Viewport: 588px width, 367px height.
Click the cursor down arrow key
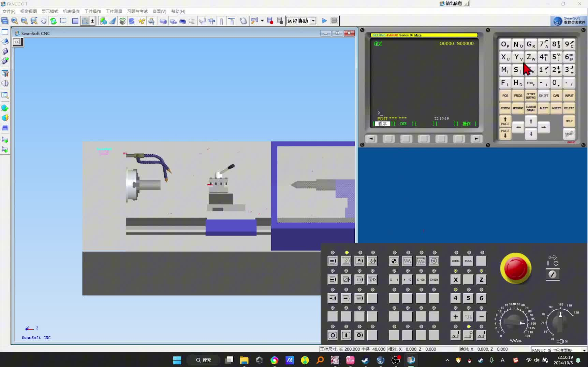pos(531,134)
